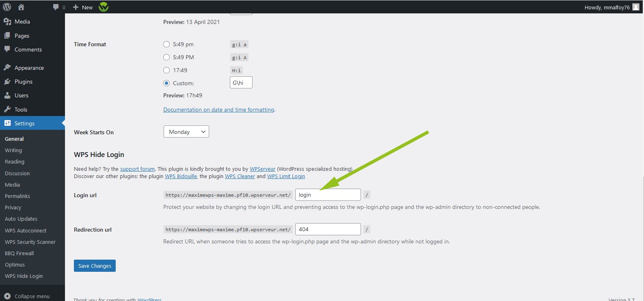Viewport: 644px width, 301px height.
Task: Open the WPS Hide Login settings item
Action: point(24,276)
